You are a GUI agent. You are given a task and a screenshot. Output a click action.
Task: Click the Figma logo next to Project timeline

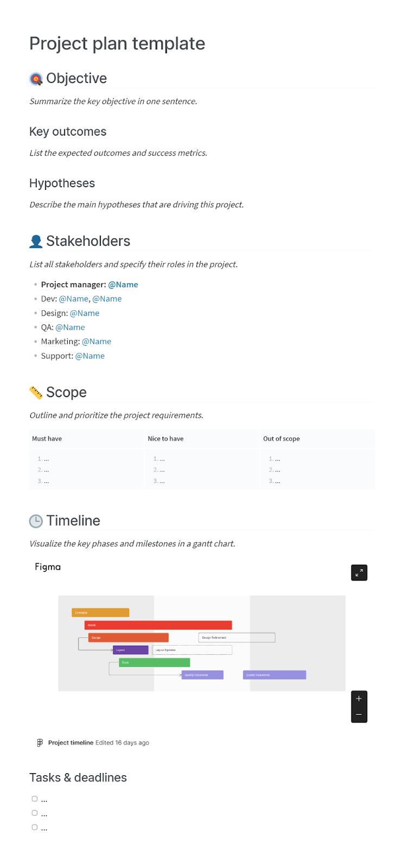pos(40,743)
